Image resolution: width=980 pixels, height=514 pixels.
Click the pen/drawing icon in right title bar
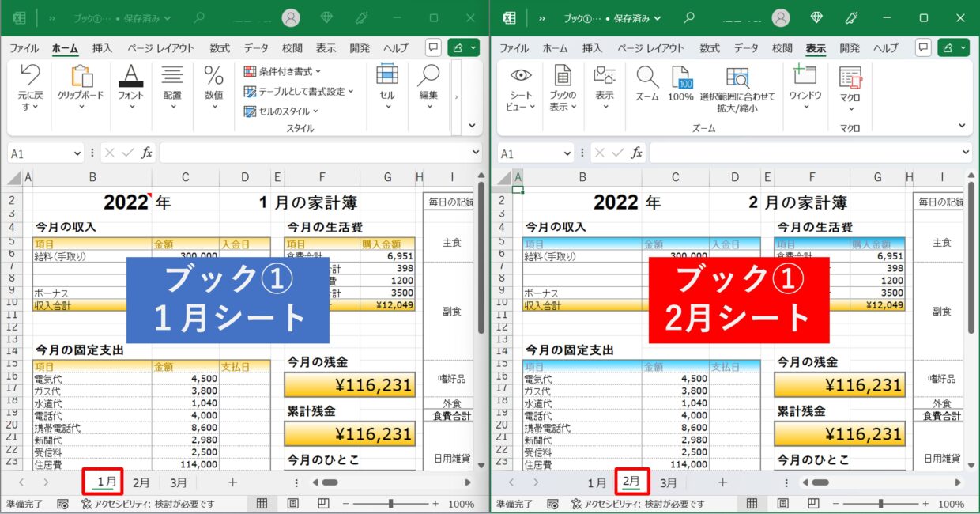coord(852,17)
